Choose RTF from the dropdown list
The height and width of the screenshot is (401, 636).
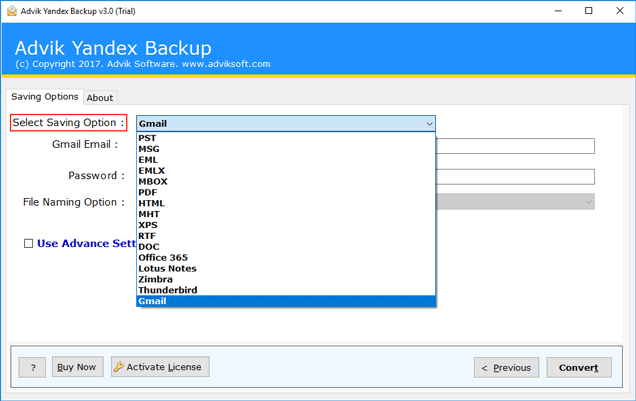click(286, 236)
